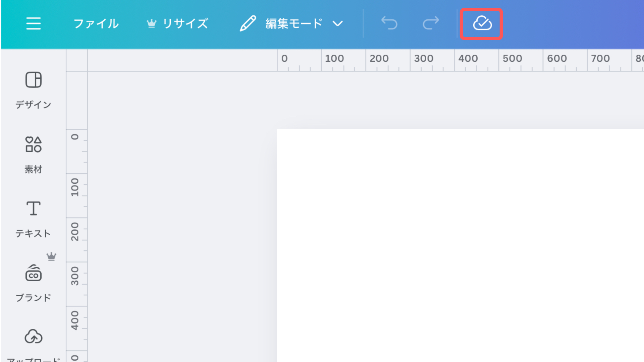Click the cloud save status icon
The height and width of the screenshot is (362, 644).
tap(482, 23)
